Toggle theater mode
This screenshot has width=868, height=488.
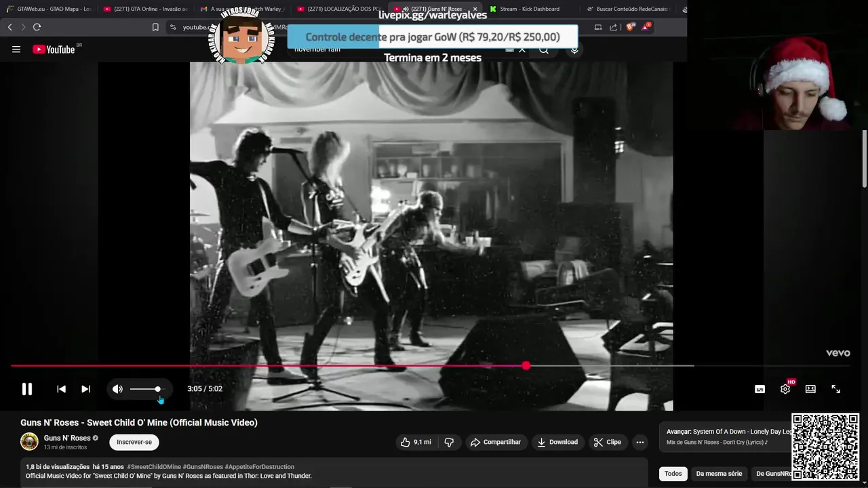(810, 389)
